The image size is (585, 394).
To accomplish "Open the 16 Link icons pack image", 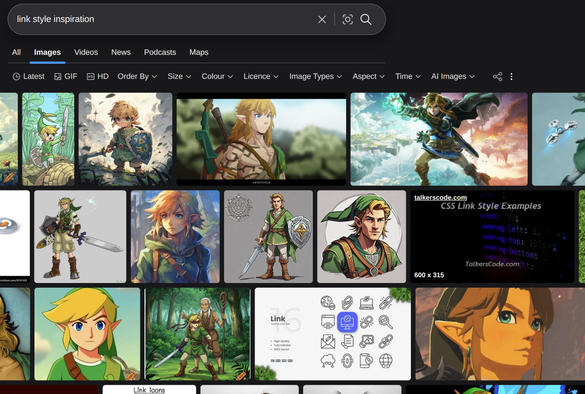I will [x=333, y=334].
